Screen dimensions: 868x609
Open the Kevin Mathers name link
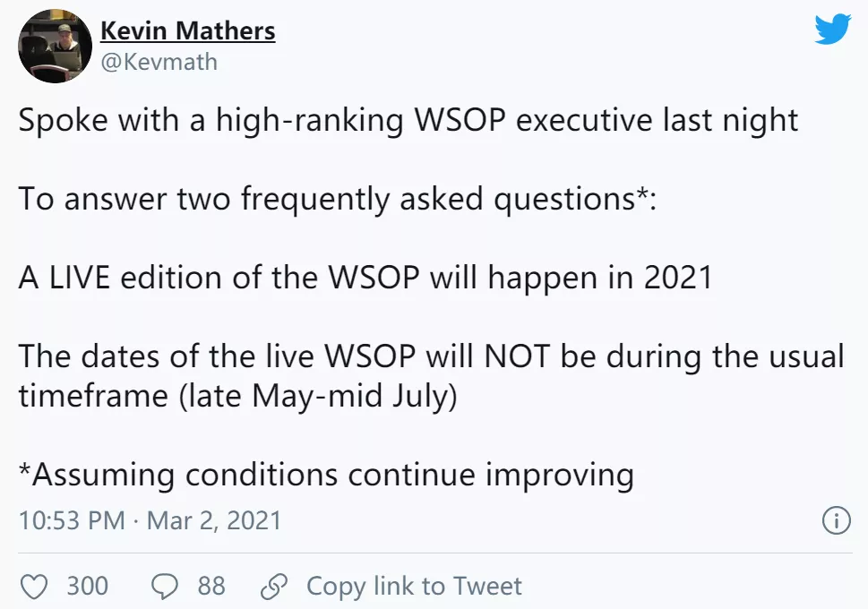[187, 30]
